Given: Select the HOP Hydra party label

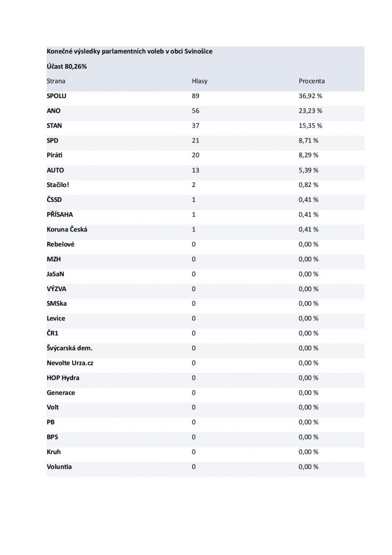Looking at the screenshot, I should coord(63,377).
